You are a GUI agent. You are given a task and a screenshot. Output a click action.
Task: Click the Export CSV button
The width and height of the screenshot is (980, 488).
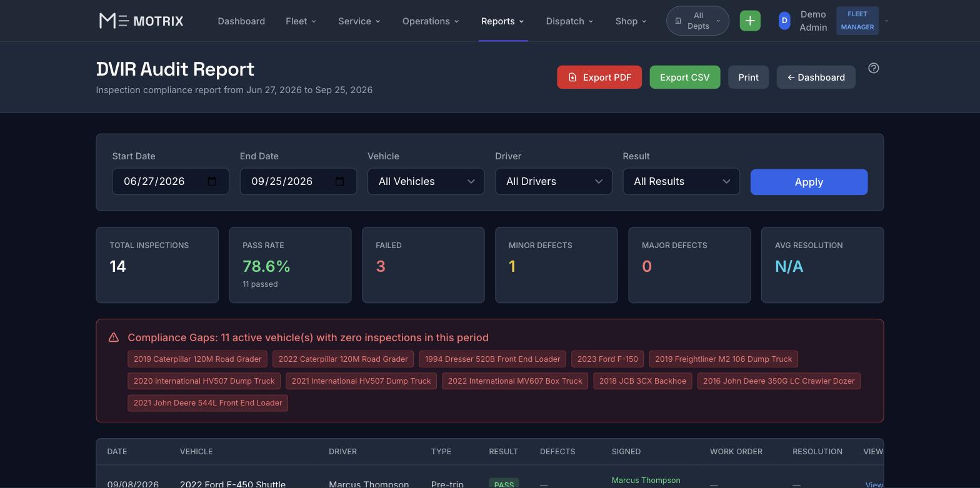685,77
